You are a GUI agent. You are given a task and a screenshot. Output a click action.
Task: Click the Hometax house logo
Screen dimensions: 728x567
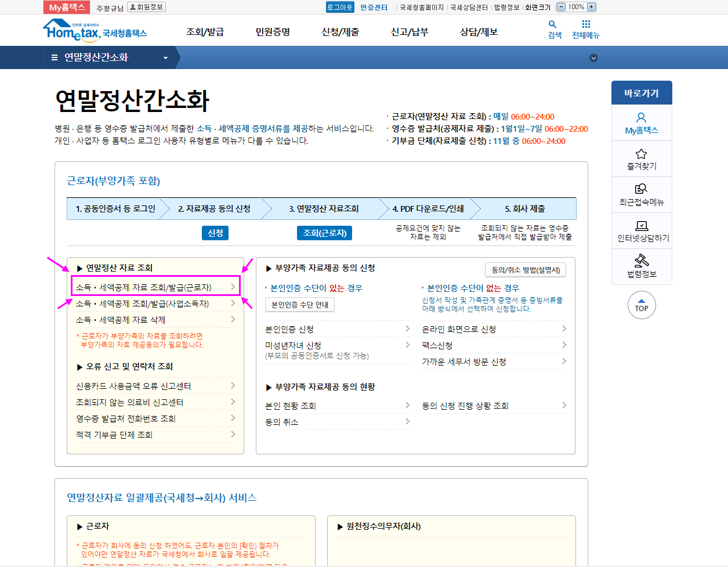click(95, 30)
